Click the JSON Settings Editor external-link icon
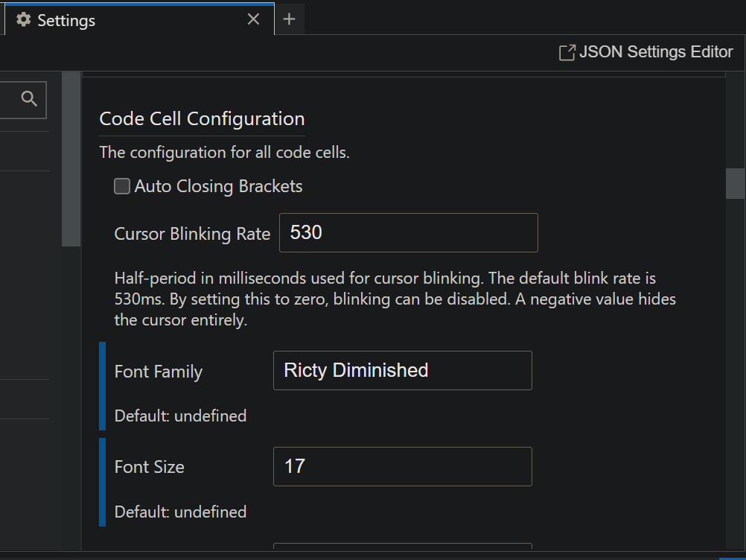Image resolution: width=746 pixels, height=560 pixels. pos(567,52)
